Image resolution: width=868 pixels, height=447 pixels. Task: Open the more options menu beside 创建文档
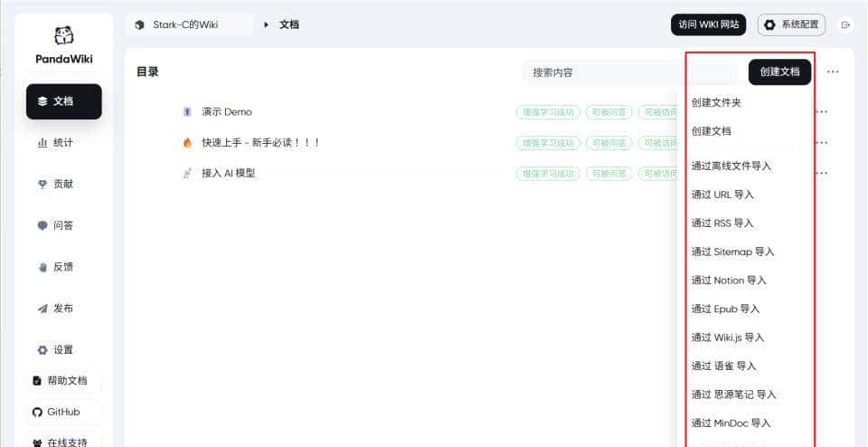click(833, 72)
